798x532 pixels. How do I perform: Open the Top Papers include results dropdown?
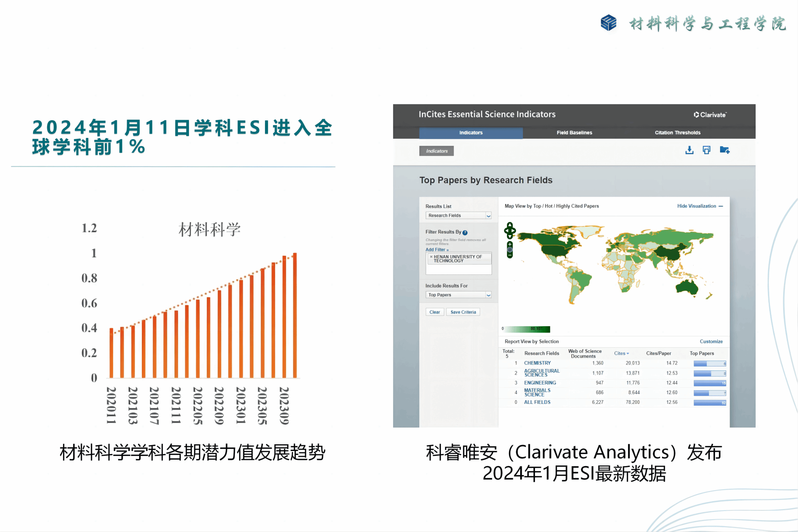point(488,295)
